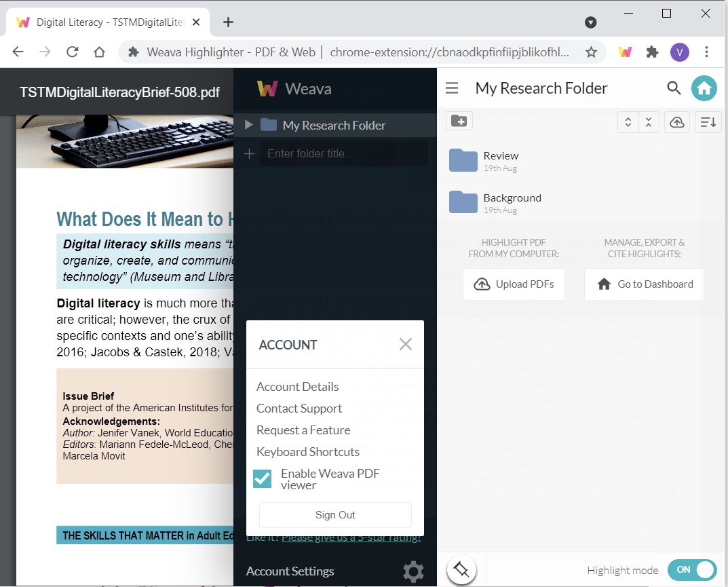Click the tab search dropdown arrow
The height and width of the screenshot is (587, 728).
point(590,22)
